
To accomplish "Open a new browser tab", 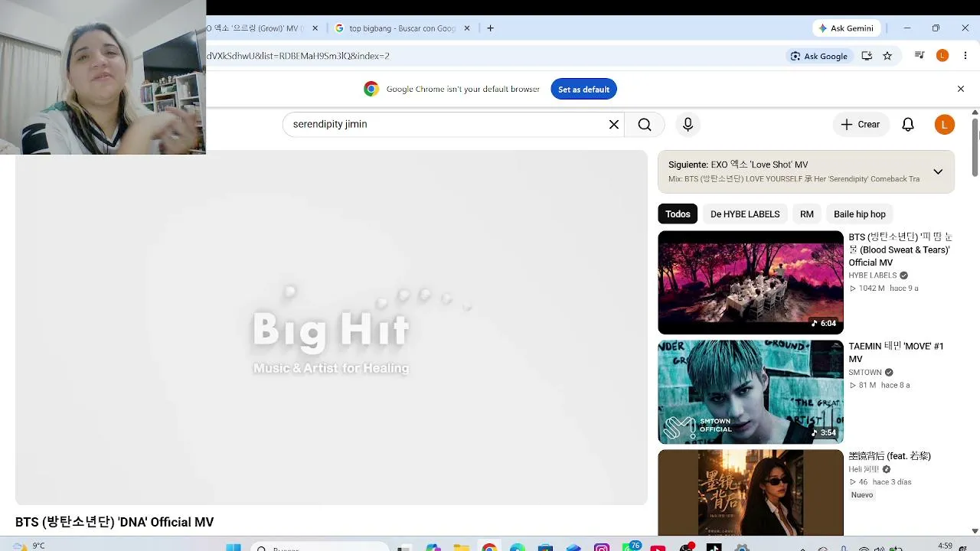I will pos(490,28).
